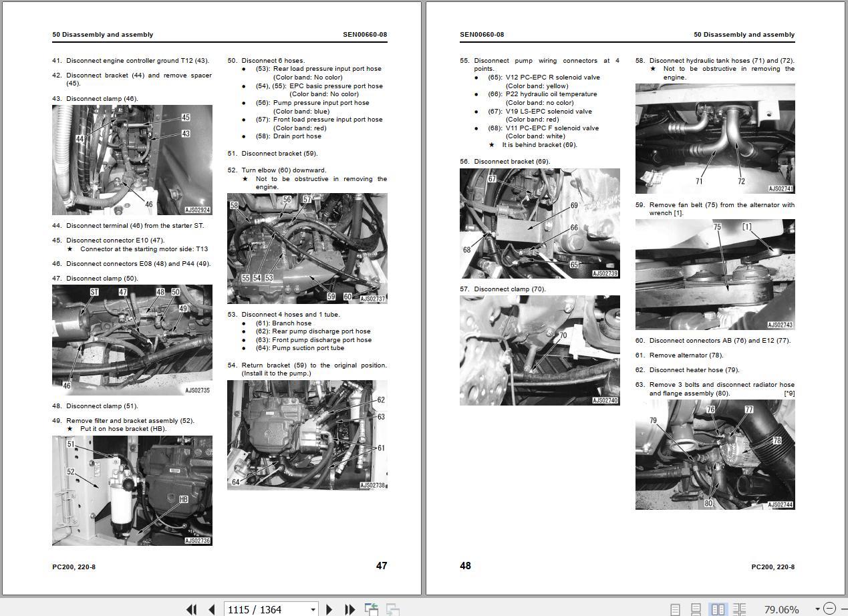Click photo AJS02736 with filter bracket
Image resolution: width=848 pixels, height=616 pixels.
132,491
